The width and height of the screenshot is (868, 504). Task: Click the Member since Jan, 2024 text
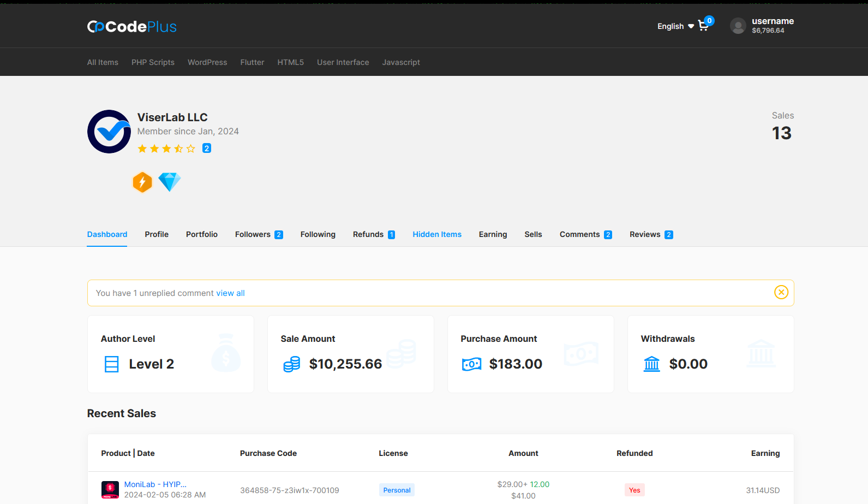point(188,131)
